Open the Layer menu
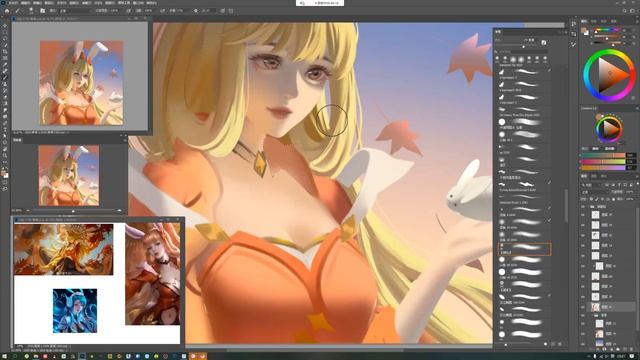The image size is (640, 360). click(49, 3)
